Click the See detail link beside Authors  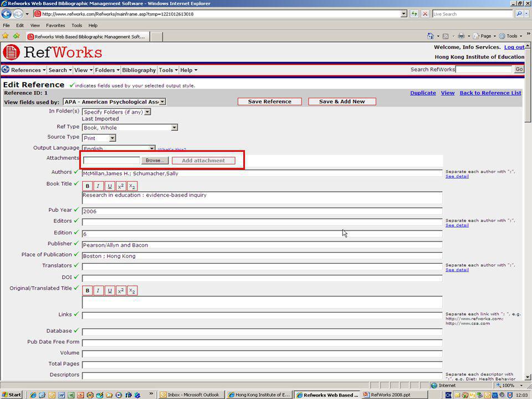click(457, 176)
